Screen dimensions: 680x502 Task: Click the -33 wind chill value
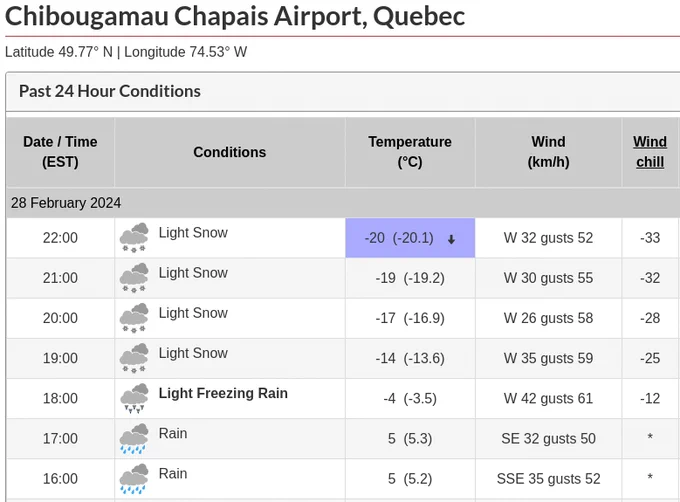(650, 238)
